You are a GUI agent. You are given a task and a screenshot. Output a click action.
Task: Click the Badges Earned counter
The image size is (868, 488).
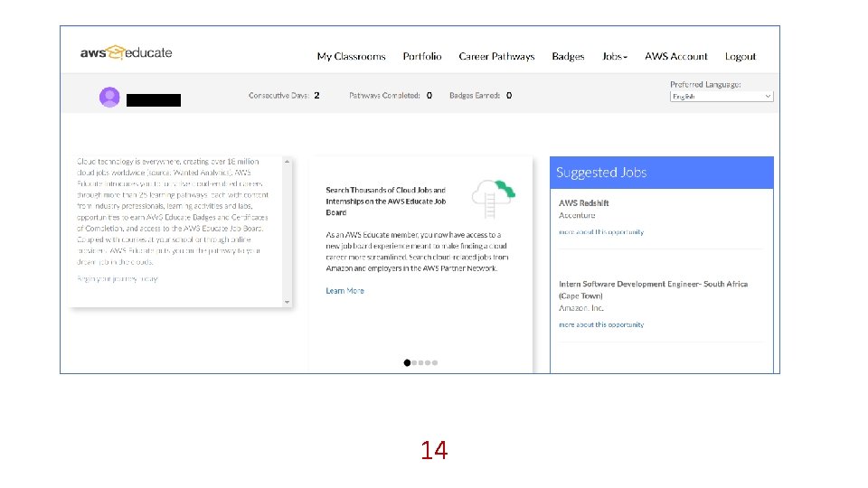[x=480, y=96]
